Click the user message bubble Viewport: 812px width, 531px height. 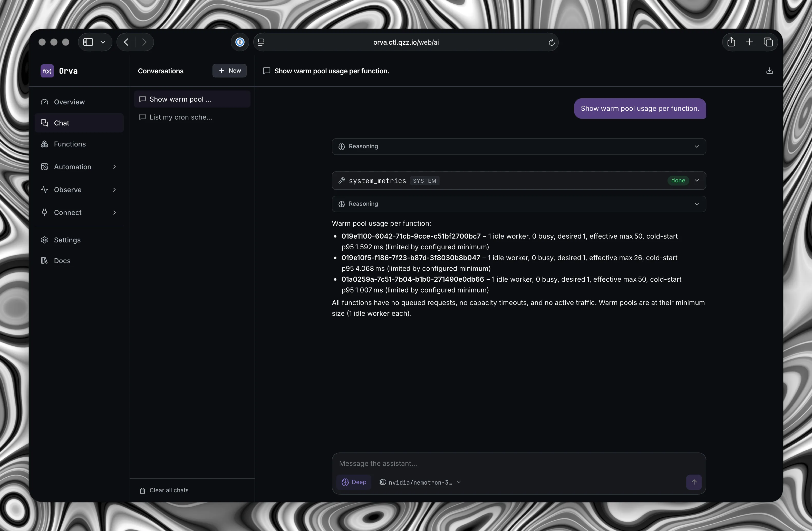click(640, 109)
